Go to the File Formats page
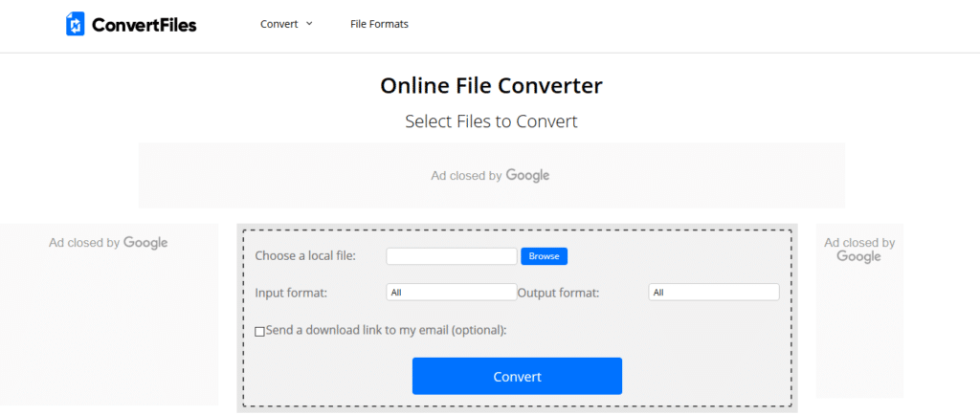The image size is (980, 415). (379, 24)
